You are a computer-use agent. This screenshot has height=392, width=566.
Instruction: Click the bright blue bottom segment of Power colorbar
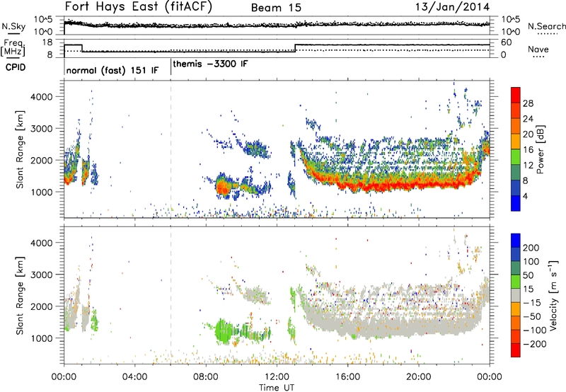tap(516, 203)
